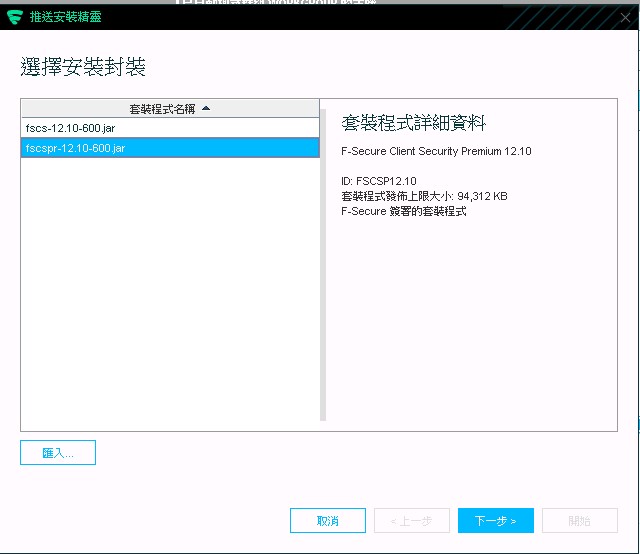
Task: Select the fscs-12.10-600.jar package
Action: (x=170, y=128)
